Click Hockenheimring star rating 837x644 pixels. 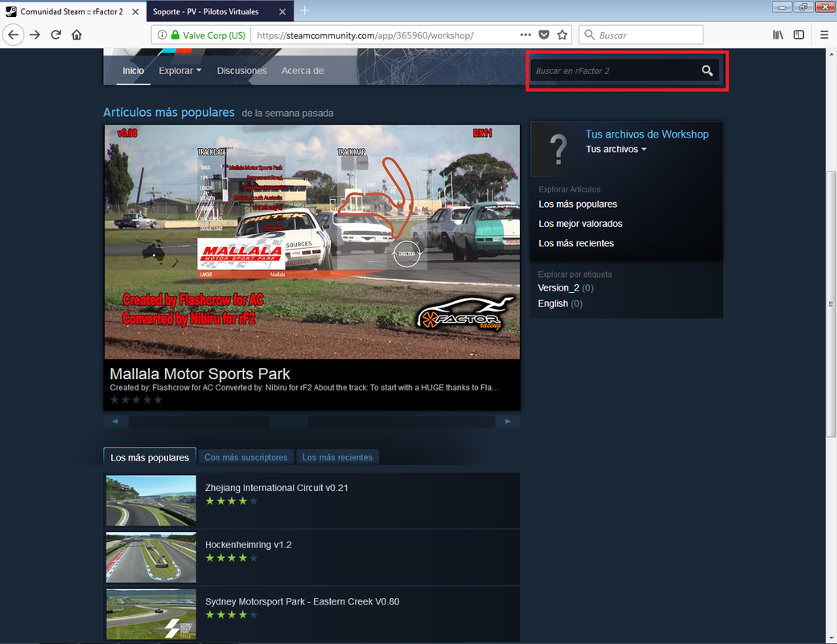point(232,558)
